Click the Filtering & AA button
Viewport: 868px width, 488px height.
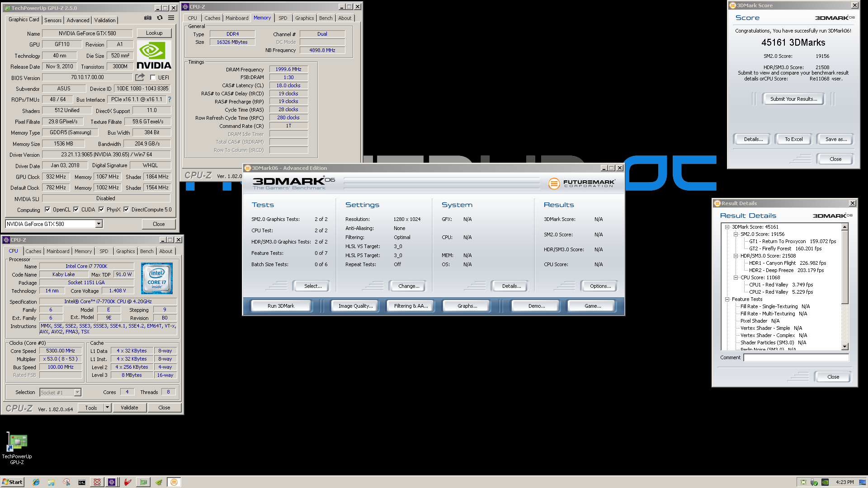[410, 306]
